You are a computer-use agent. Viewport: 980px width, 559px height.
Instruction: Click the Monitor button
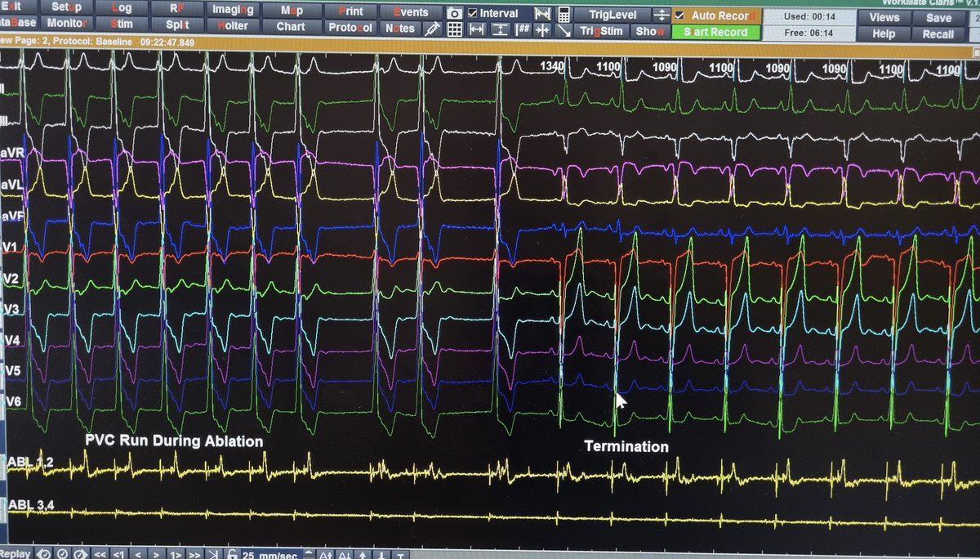tap(66, 24)
